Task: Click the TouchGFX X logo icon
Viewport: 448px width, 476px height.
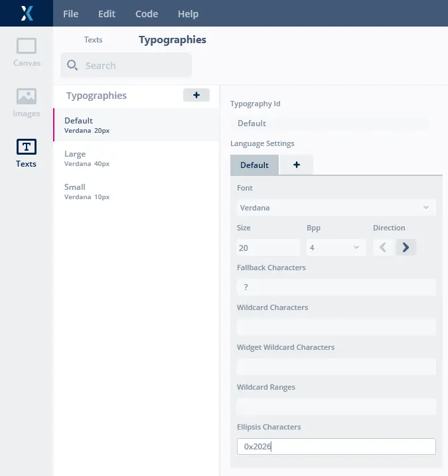Action: click(x=27, y=13)
